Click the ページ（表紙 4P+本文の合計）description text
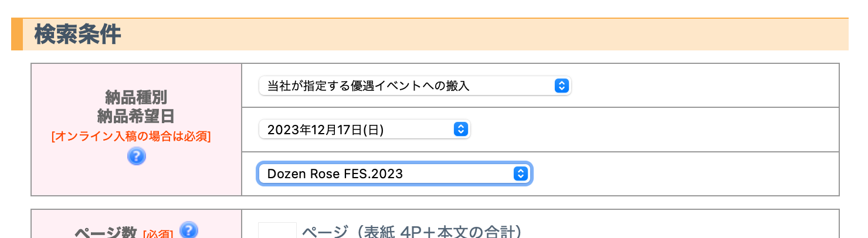Viewport: 868px width, 238px height. click(412, 232)
